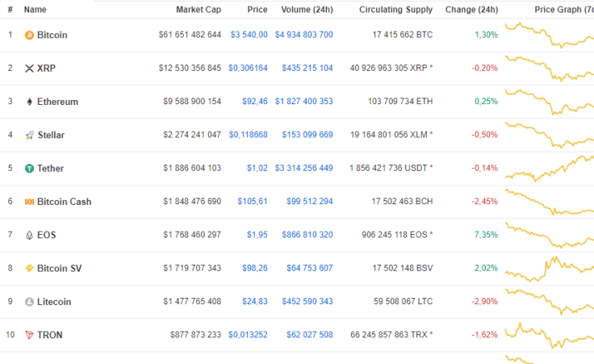Open the EOS name link
This screenshot has height=364, width=594.
coord(46,235)
